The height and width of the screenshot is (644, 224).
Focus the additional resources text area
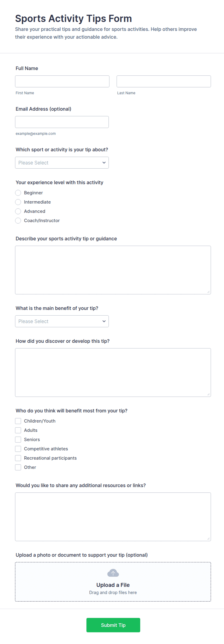coord(113,517)
